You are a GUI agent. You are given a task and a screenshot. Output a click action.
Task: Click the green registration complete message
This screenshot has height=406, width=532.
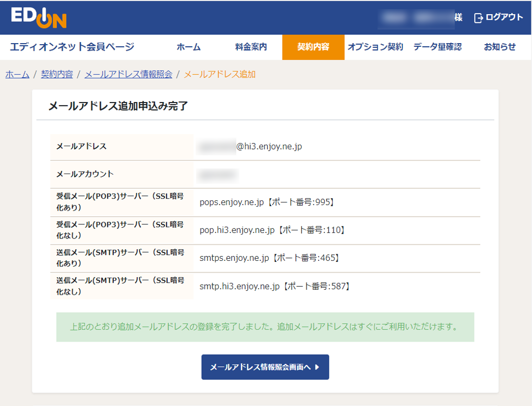click(x=265, y=327)
